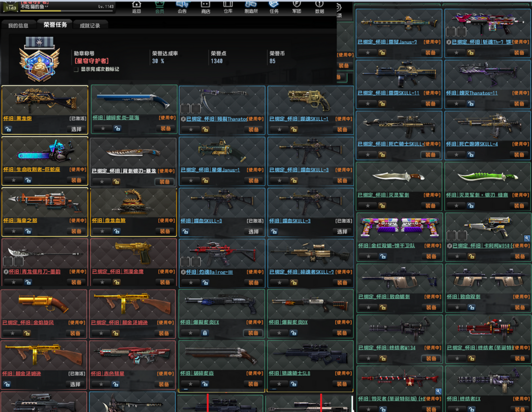The height and width of the screenshot is (412, 532).
Task: Open the 商店 shop icon in top bar
Action: (205, 7)
